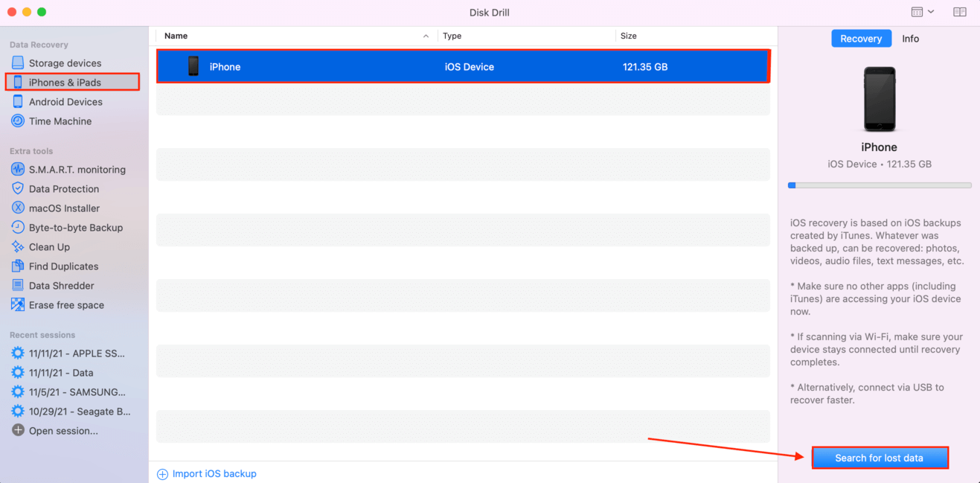
Task: Click the Clean Up sparkle icon
Action: (18, 247)
